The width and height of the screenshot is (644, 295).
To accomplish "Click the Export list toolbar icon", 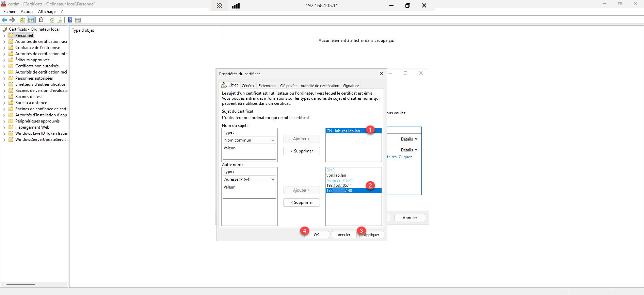I will (x=60, y=20).
